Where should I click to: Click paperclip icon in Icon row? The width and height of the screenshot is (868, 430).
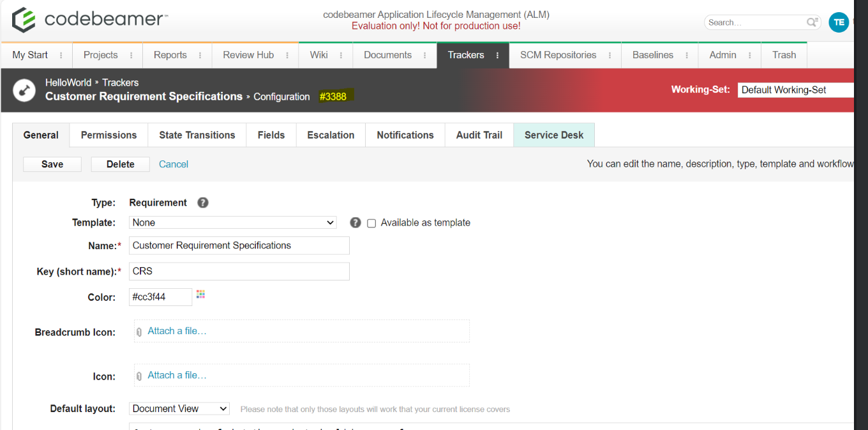139,376
